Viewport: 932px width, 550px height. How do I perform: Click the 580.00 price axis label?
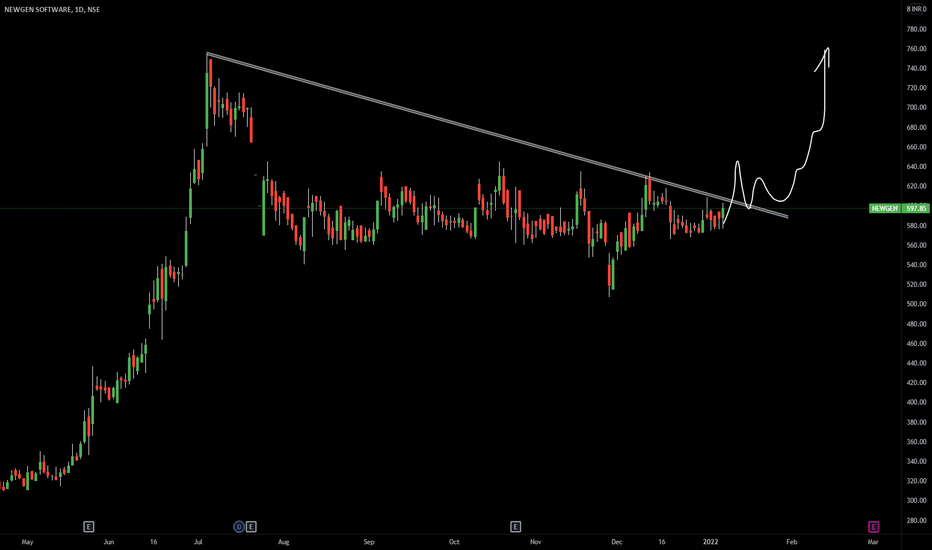pyautogui.click(x=917, y=225)
